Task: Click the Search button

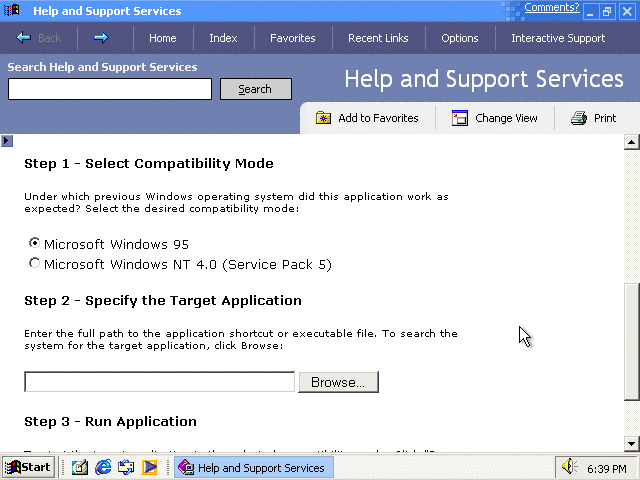Action: coord(256,89)
